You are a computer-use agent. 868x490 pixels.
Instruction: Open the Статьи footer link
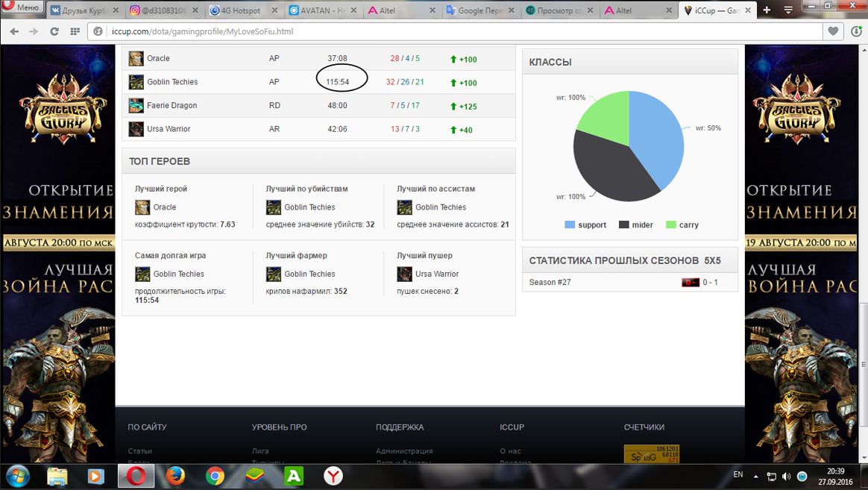click(139, 451)
